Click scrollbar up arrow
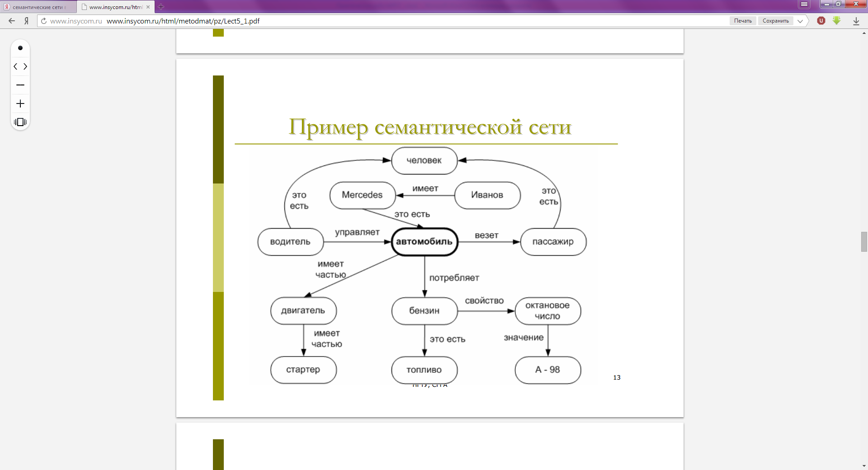 click(864, 33)
